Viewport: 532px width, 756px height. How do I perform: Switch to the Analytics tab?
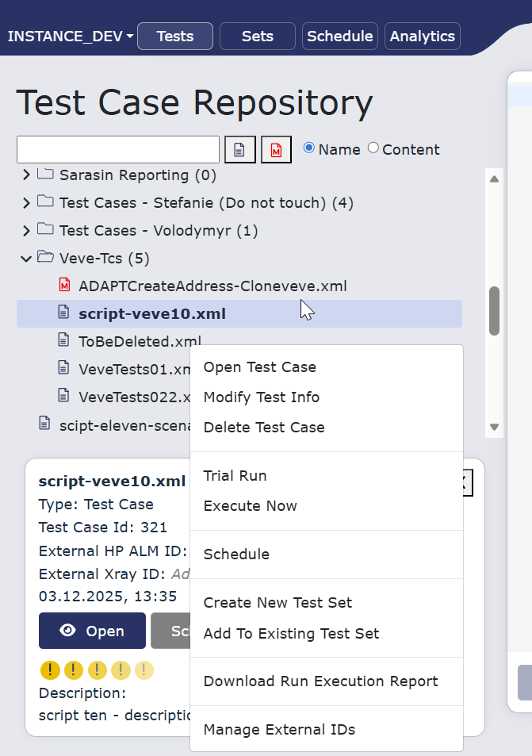[422, 36]
